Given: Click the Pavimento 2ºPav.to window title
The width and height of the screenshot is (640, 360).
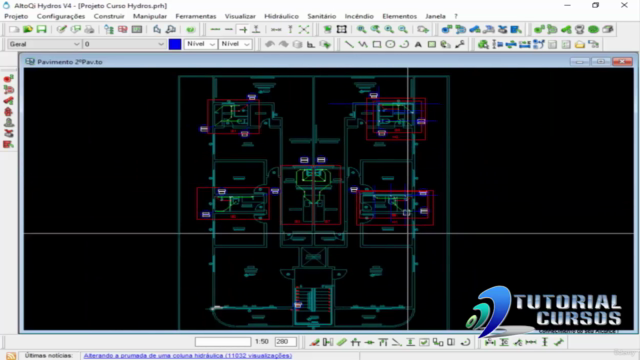Looking at the screenshot, I should point(70,62).
